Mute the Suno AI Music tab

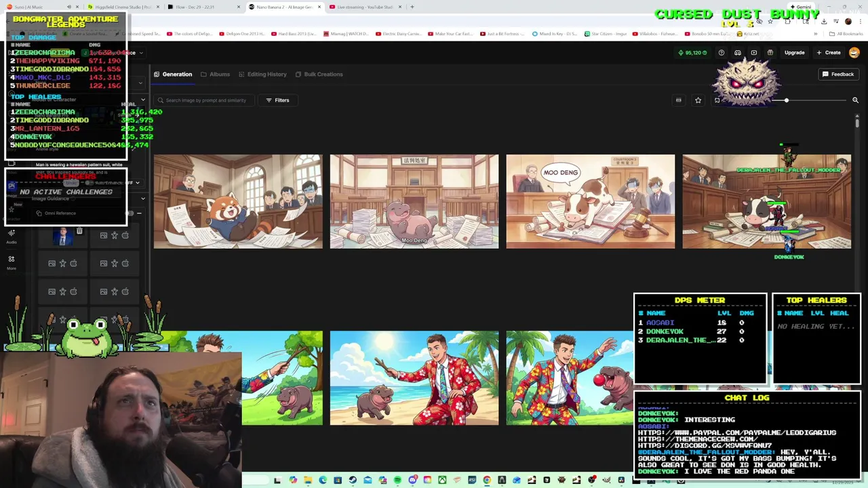pyautogui.click(x=68, y=7)
